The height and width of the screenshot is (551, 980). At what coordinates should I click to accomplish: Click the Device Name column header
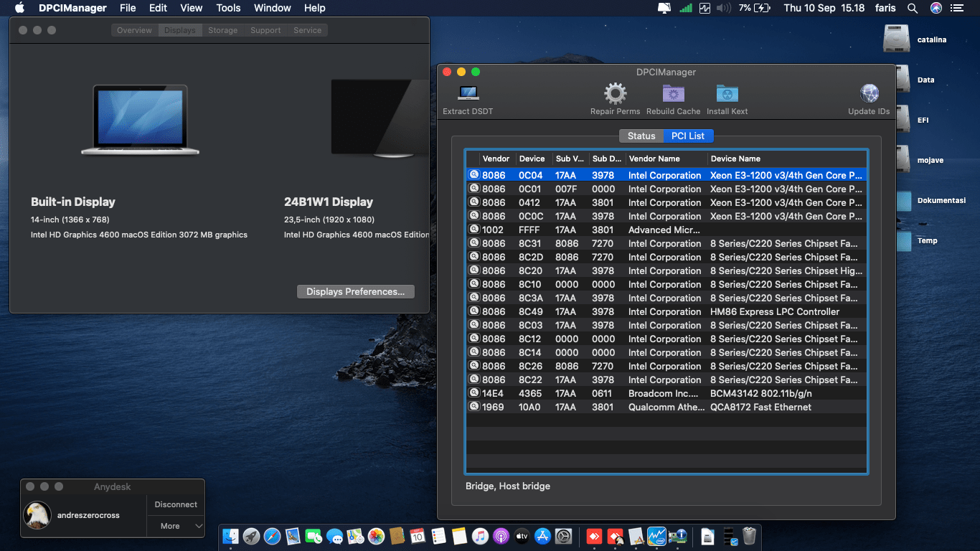(x=786, y=159)
